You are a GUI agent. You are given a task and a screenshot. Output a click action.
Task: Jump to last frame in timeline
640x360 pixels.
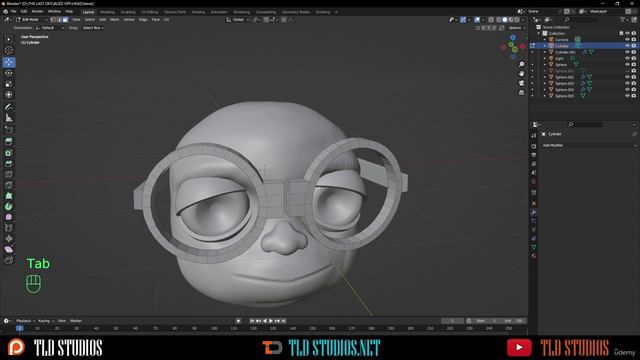284,321
